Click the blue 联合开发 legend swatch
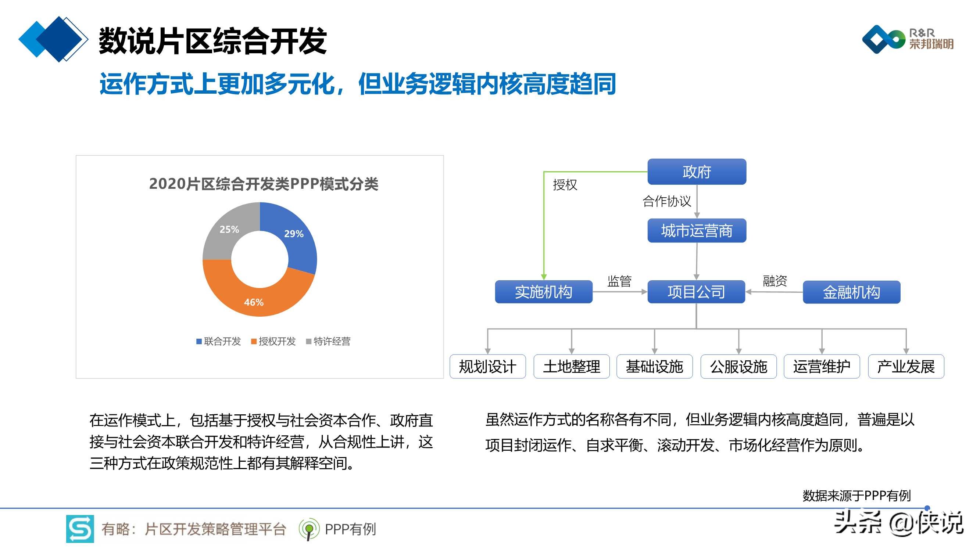This screenshot has height=551, width=980. coord(198,342)
